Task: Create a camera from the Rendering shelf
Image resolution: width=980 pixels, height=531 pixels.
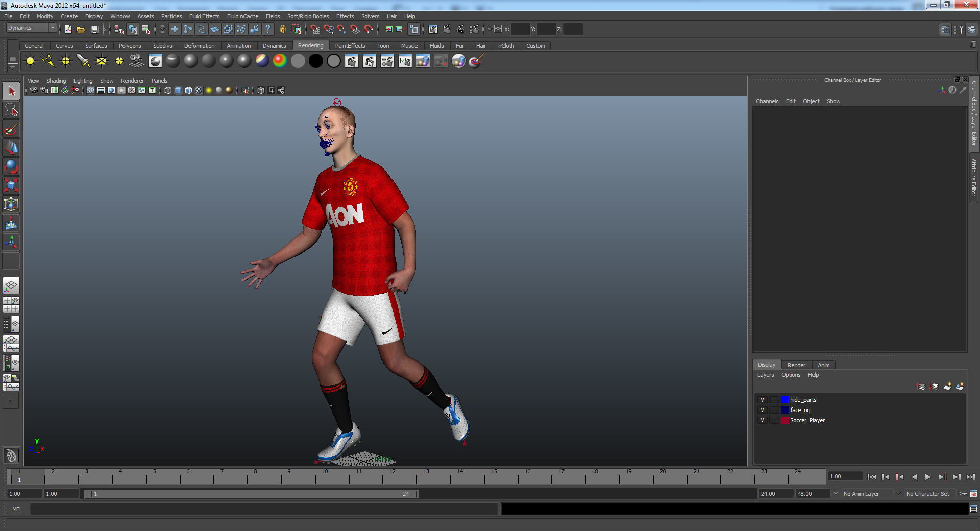Action: 137,61
